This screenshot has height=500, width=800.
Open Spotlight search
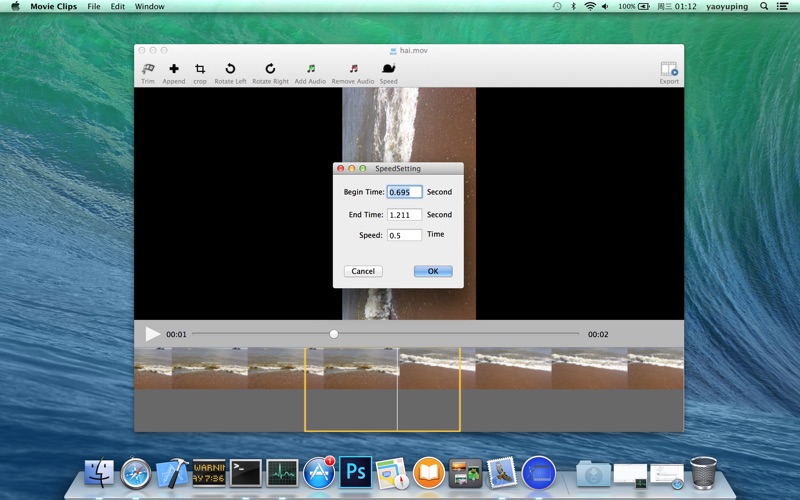click(764, 6)
